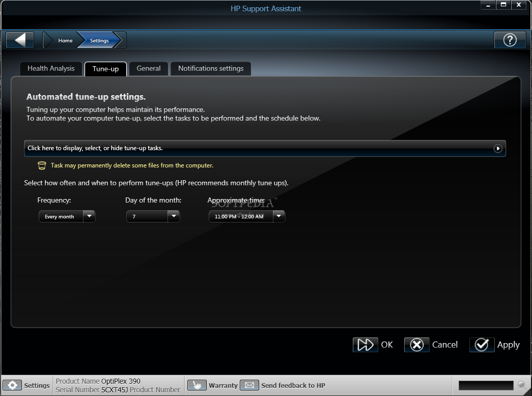Open Approximate time dropdown arrow

(279, 216)
